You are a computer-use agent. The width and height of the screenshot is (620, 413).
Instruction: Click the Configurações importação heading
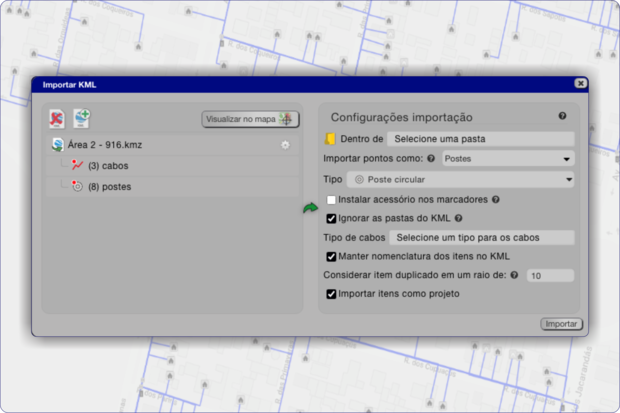(x=401, y=117)
